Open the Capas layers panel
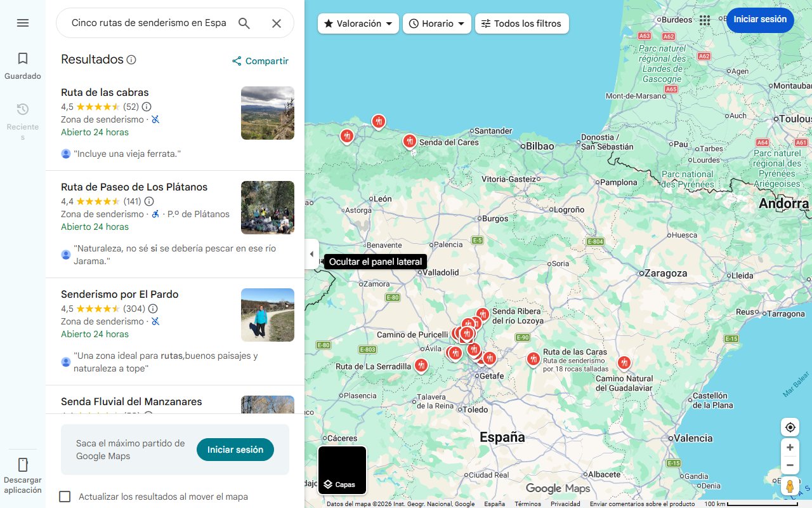 [x=342, y=470]
